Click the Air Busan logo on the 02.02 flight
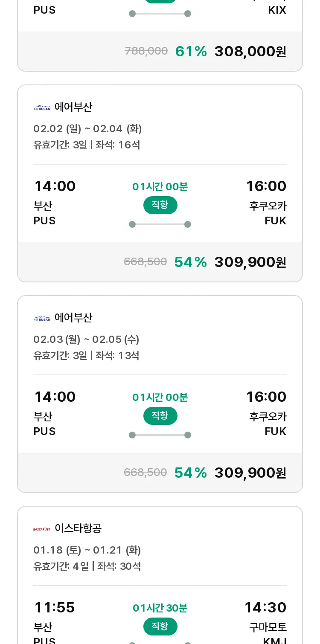Image resolution: width=320 pixels, height=644 pixels. (42, 107)
